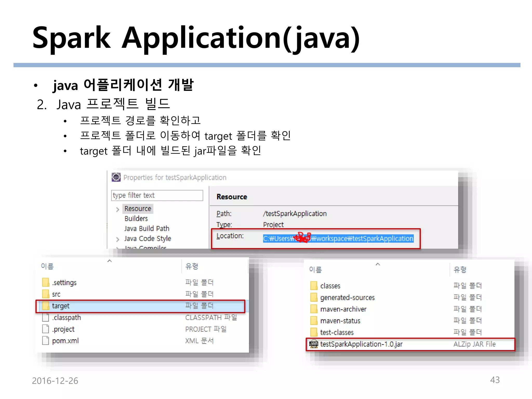Toggle sort arrow above right file list

click(x=378, y=264)
